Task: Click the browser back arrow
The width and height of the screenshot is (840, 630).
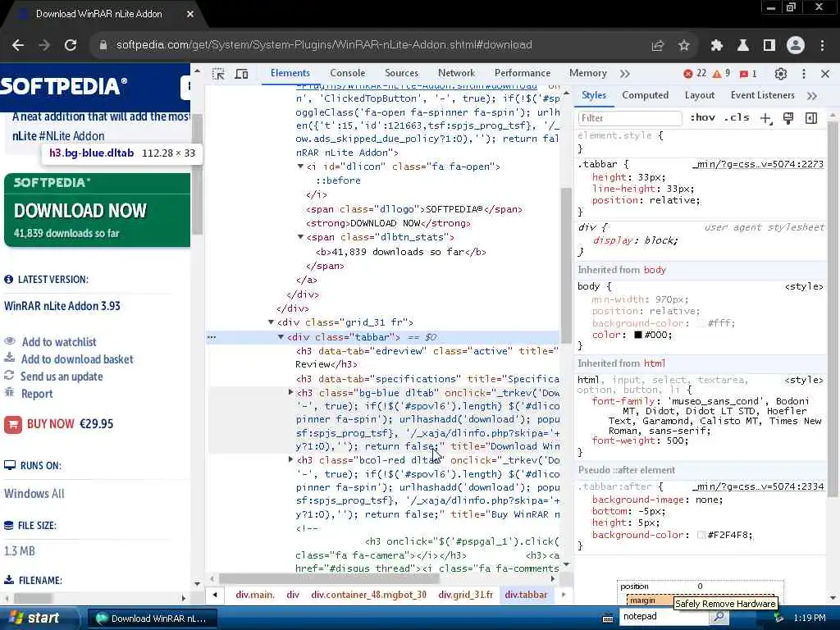Action: click(x=18, y=46)
